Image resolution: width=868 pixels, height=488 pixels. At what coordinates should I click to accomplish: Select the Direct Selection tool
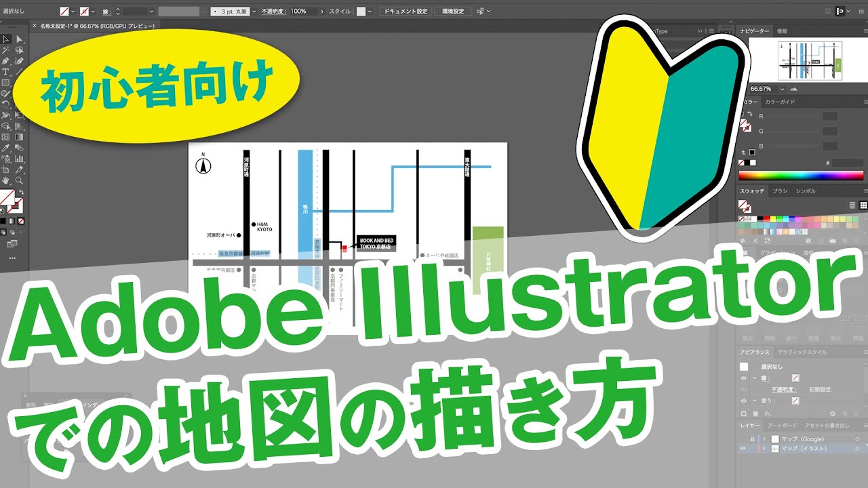pos(20,39)
